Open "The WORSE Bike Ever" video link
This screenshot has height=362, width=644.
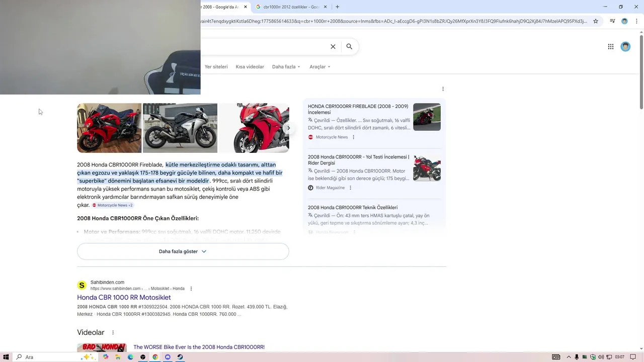[199, 347]
